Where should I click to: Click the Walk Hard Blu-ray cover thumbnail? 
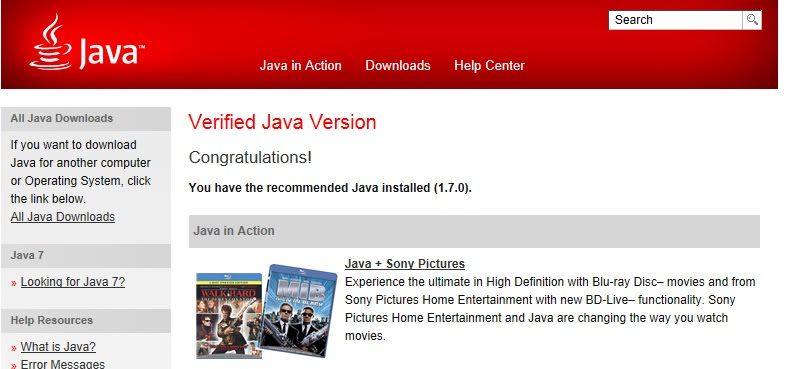pyautogui.click(x=229, y=315)
